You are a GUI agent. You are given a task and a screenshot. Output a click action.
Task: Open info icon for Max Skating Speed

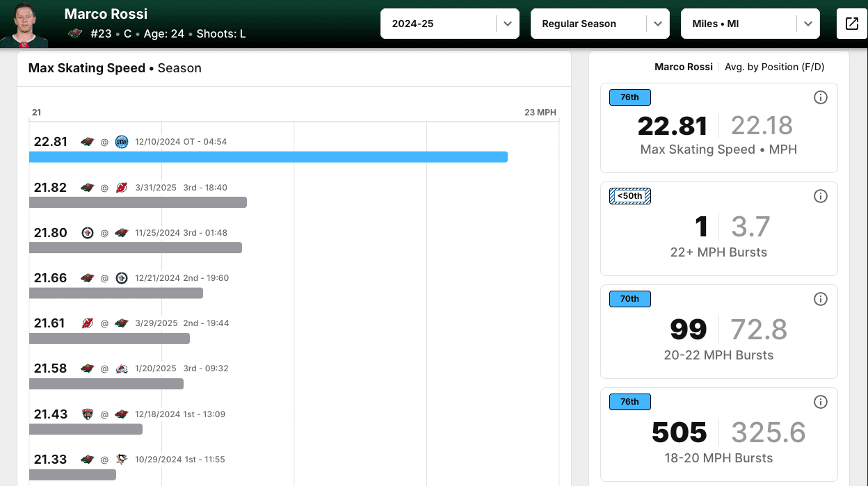tap(820, 97)
